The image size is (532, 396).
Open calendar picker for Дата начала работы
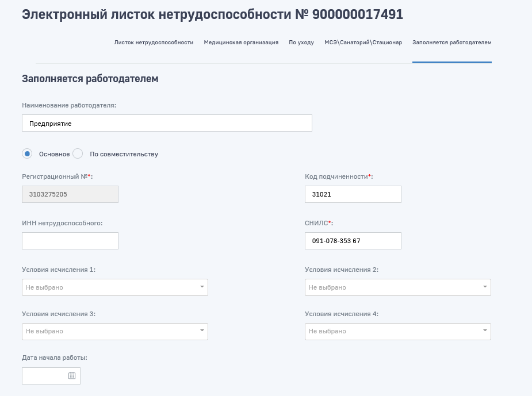[x=72, y=376]
